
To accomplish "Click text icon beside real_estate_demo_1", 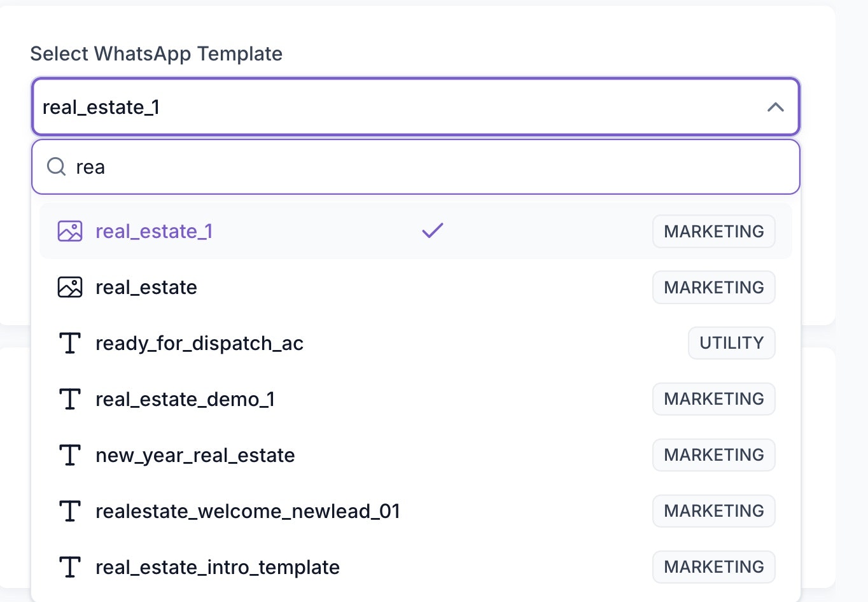I will click(x=70, y=399).
